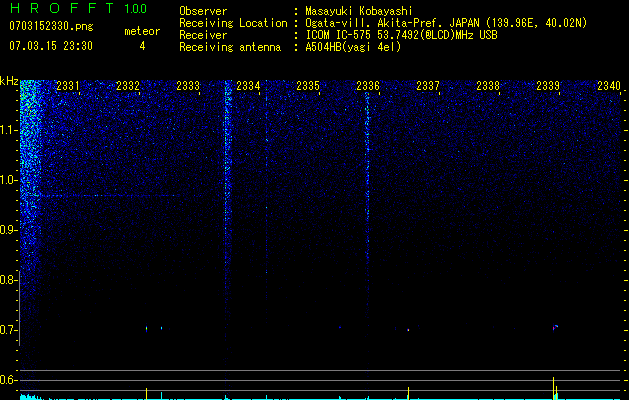Click the 1.1 kHz axis label
This screenshot has width=629, height=400.
tap(8, 130)
